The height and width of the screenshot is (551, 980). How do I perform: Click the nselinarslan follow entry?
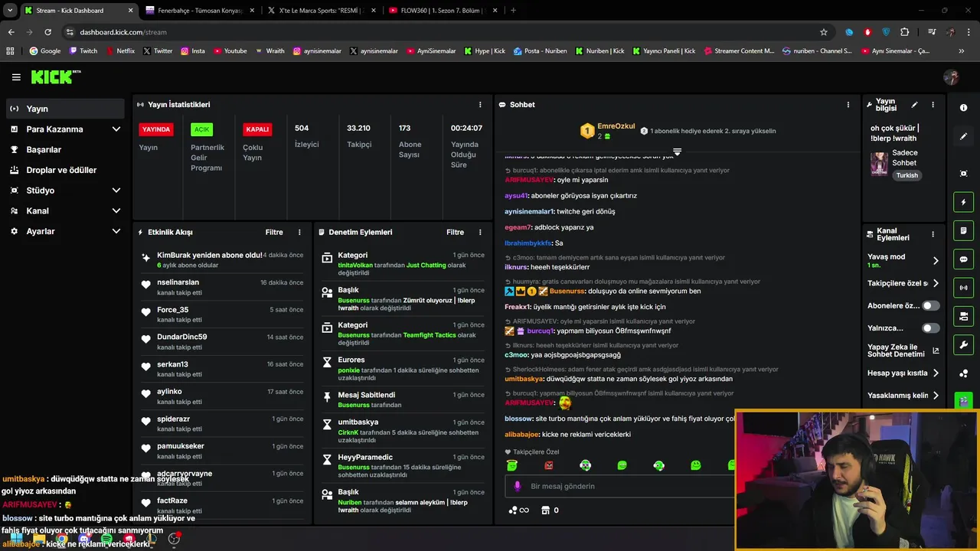[x=221, y=287]
